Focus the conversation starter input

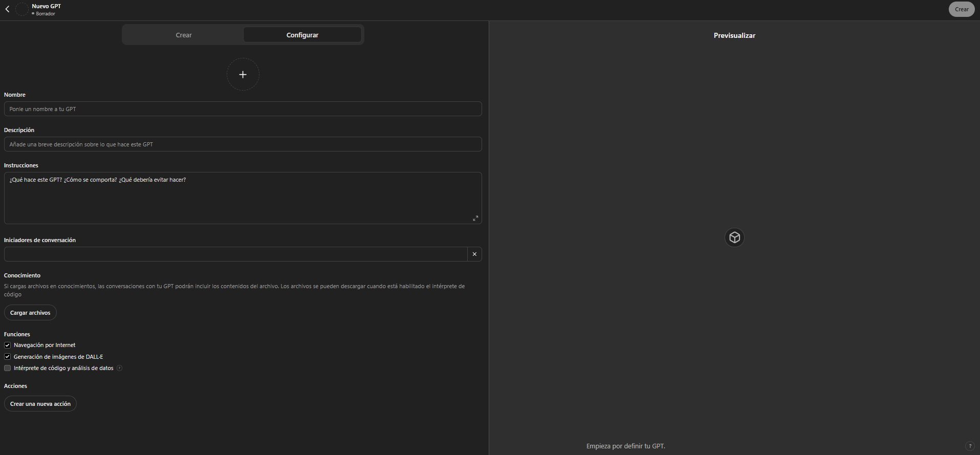click(236, 254)
